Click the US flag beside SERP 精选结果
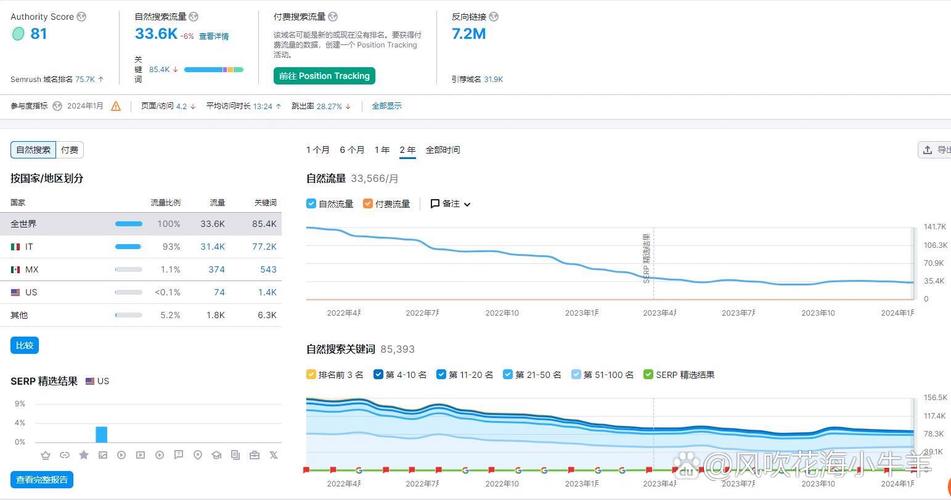Image resolution: width=951 pixels, height=500 pixels. 90,381
